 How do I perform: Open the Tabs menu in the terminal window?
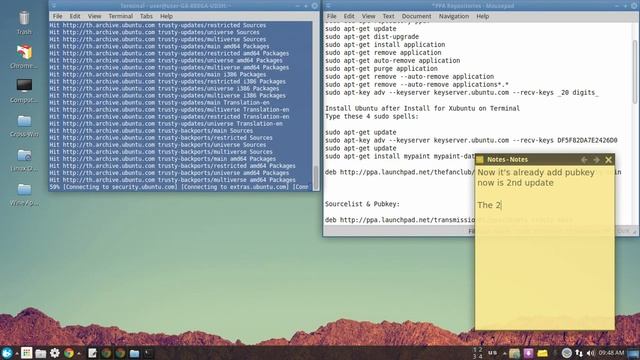[x=146, y=16]
